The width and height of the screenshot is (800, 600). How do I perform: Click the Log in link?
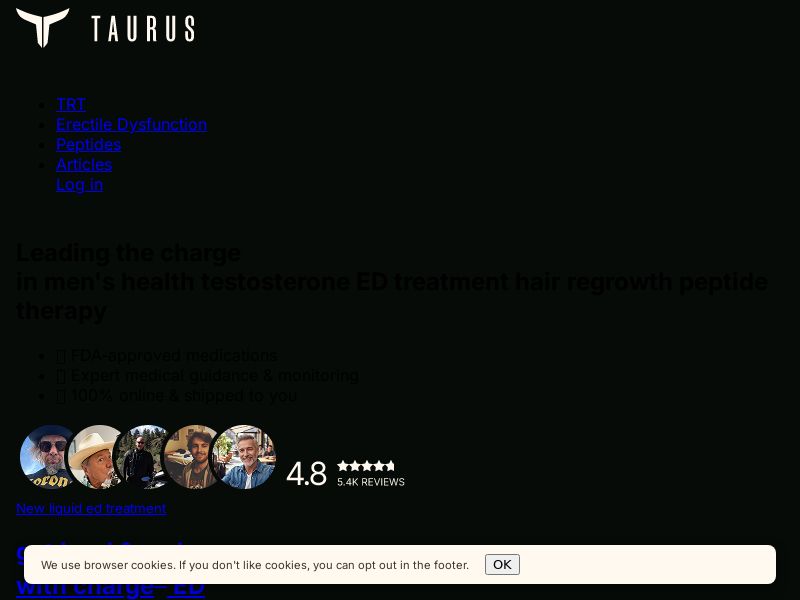[x=80, y=184]
